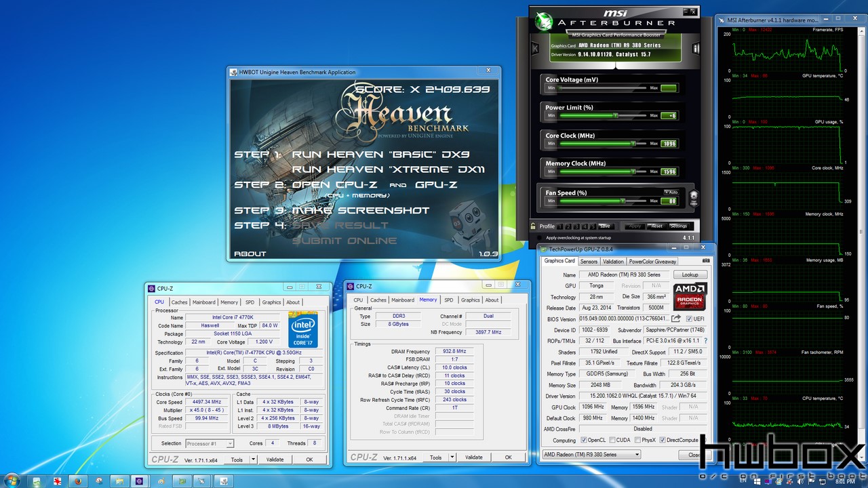This screenshot has width=868, height=488.
Task: Open Mainboard tab in left CPU-Z
Action: 204,302
